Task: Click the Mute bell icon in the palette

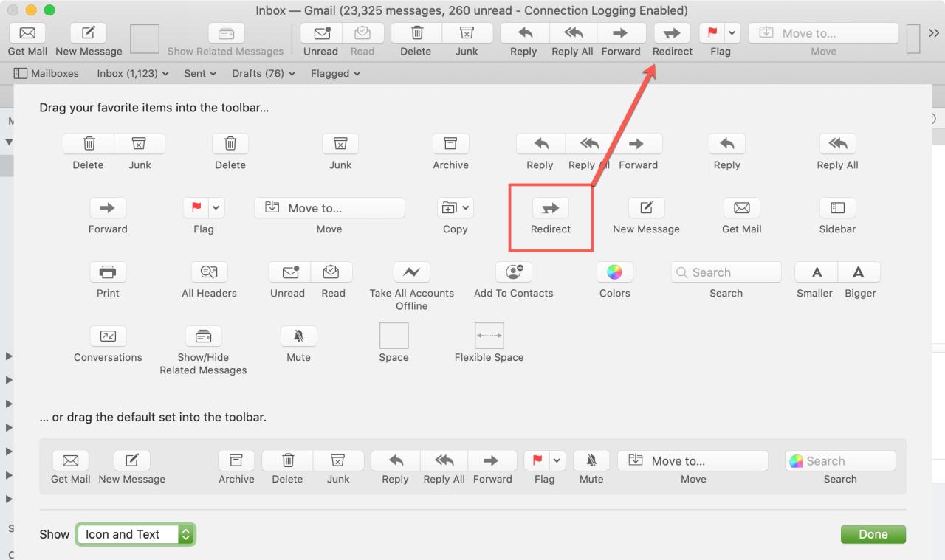Action: point(298,336)
